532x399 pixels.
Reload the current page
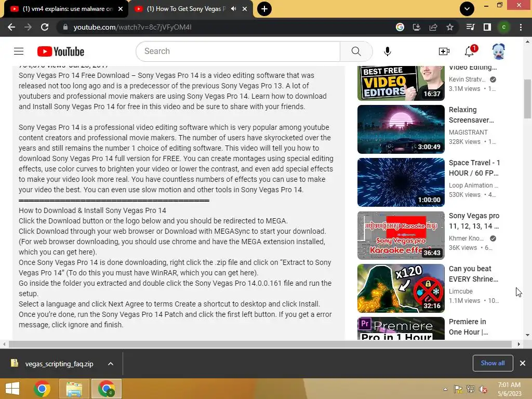coord(45,27)
